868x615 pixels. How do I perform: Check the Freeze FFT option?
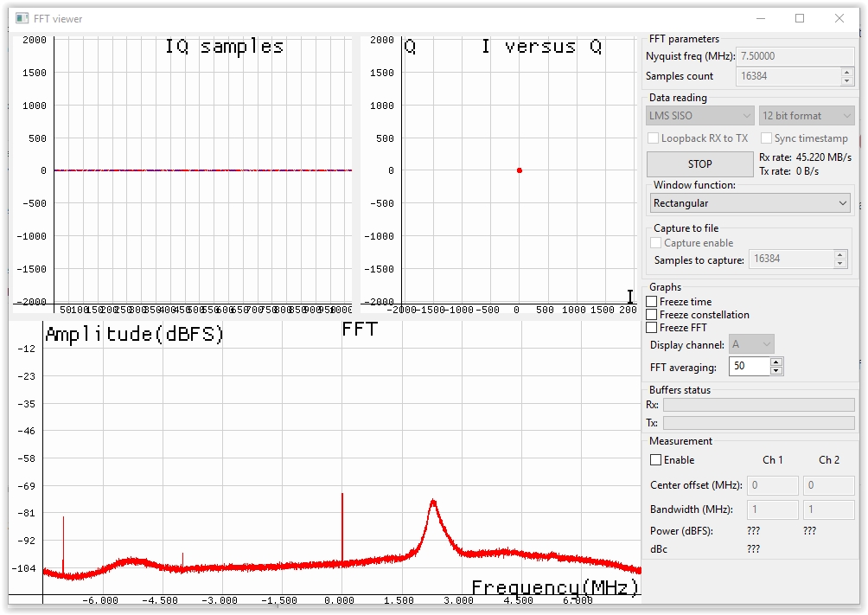652,328
